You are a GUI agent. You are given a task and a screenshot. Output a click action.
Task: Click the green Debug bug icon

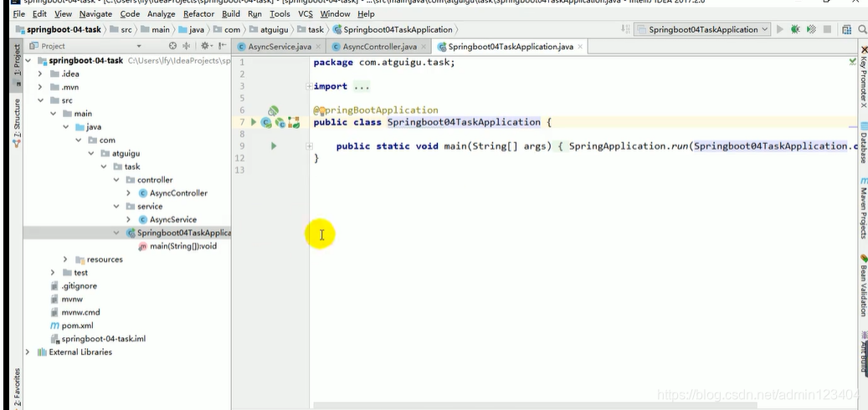[795, 29]
